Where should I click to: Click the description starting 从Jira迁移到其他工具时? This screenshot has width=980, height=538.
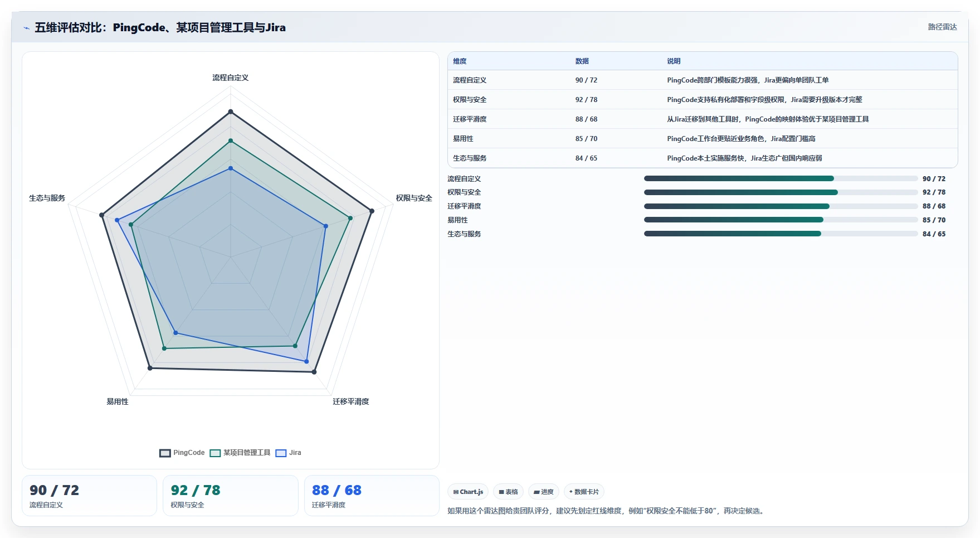768,119
